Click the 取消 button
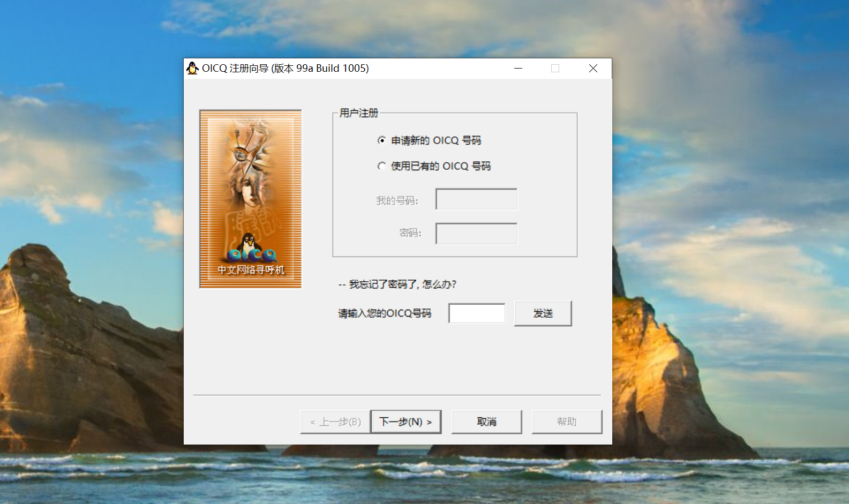Screen dimensions: 849x504 [487, 422]
